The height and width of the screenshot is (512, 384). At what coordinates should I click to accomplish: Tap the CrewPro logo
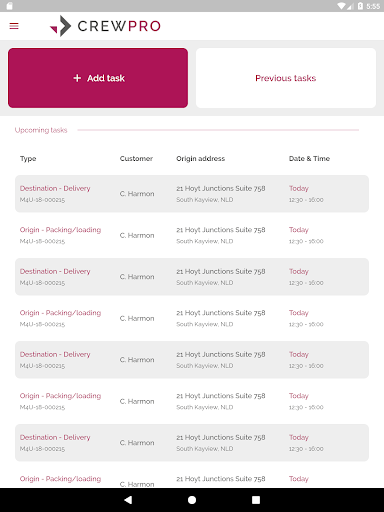pos(105,26)
